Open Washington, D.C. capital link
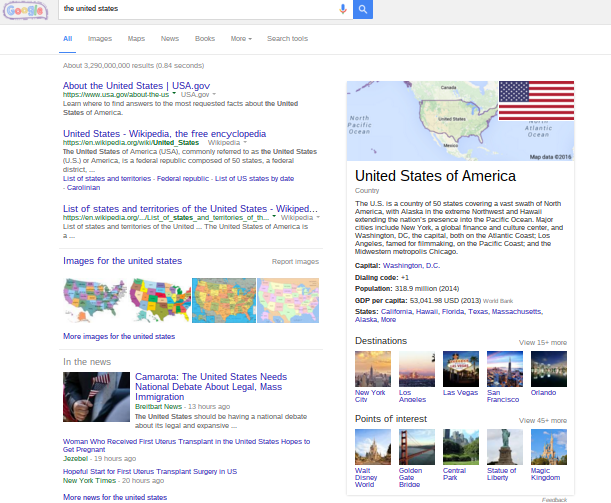Image resolution: width=611 pixels, height=503 pixels. [411, 266]
